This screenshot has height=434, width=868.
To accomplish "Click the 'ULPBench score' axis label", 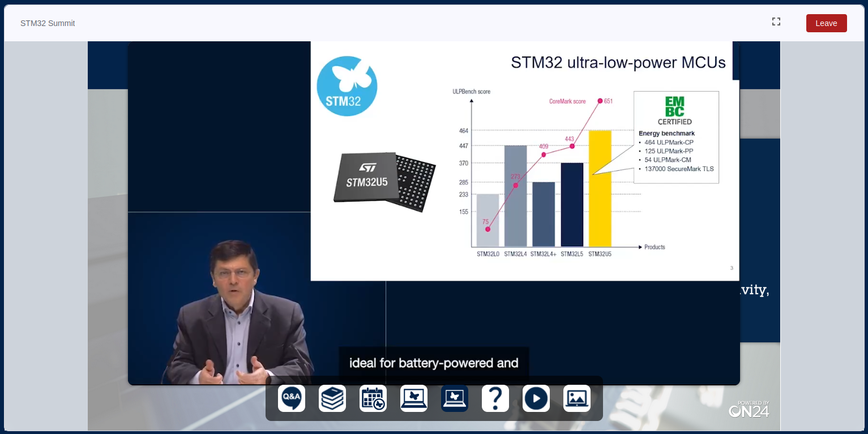I will coord(471,92).
